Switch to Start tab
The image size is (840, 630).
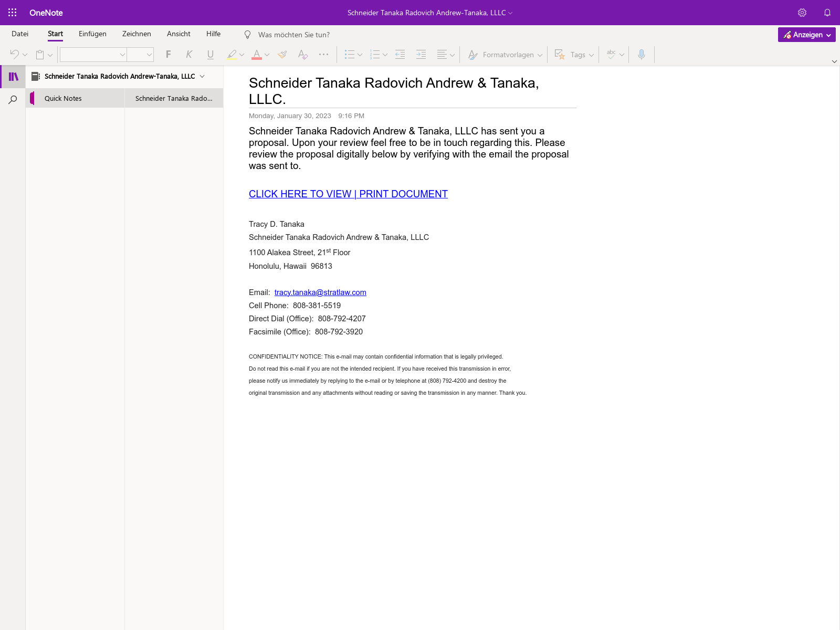tap(55, 34)
